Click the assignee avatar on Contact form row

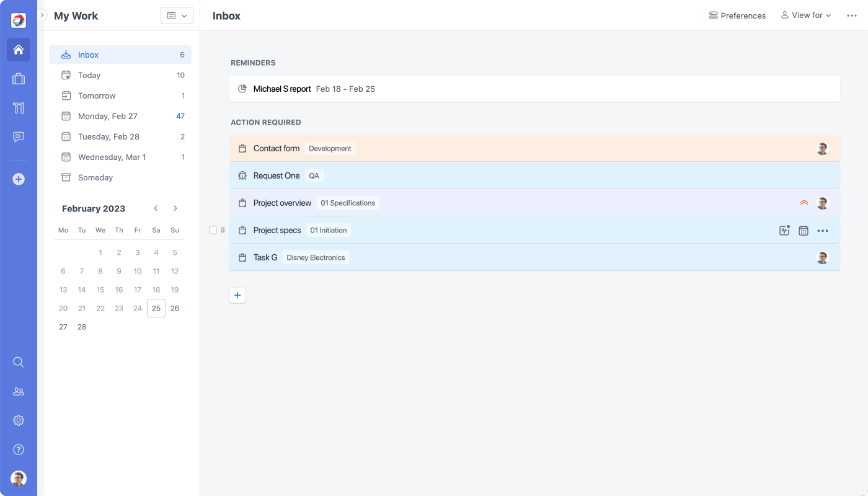823,149
